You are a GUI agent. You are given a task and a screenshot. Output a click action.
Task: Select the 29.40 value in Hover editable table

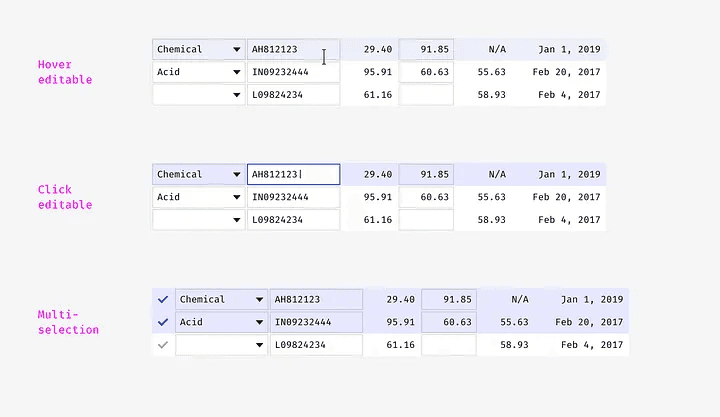(x=378, y=49)
